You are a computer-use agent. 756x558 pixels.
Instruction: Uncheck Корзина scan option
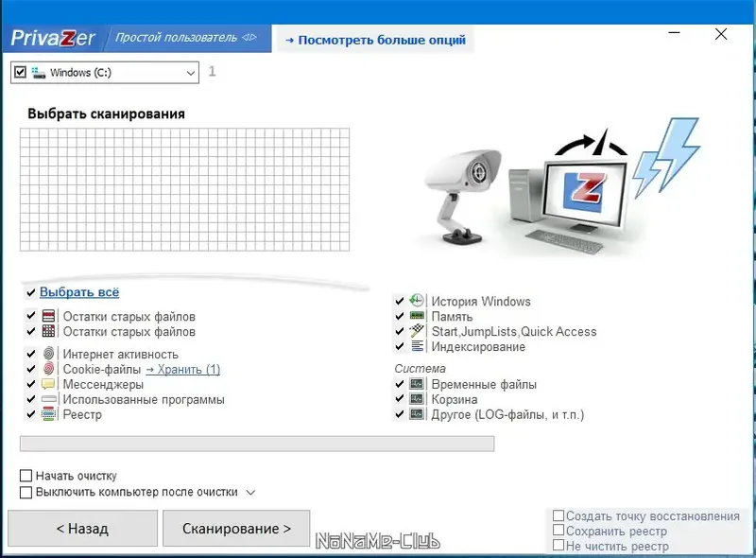[399, 399]
